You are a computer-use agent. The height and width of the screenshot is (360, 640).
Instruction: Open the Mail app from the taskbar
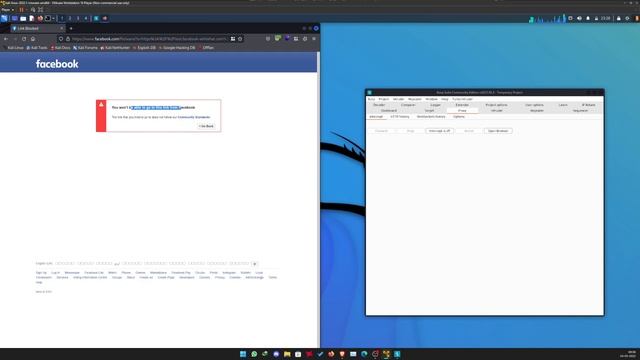[353, 354]
